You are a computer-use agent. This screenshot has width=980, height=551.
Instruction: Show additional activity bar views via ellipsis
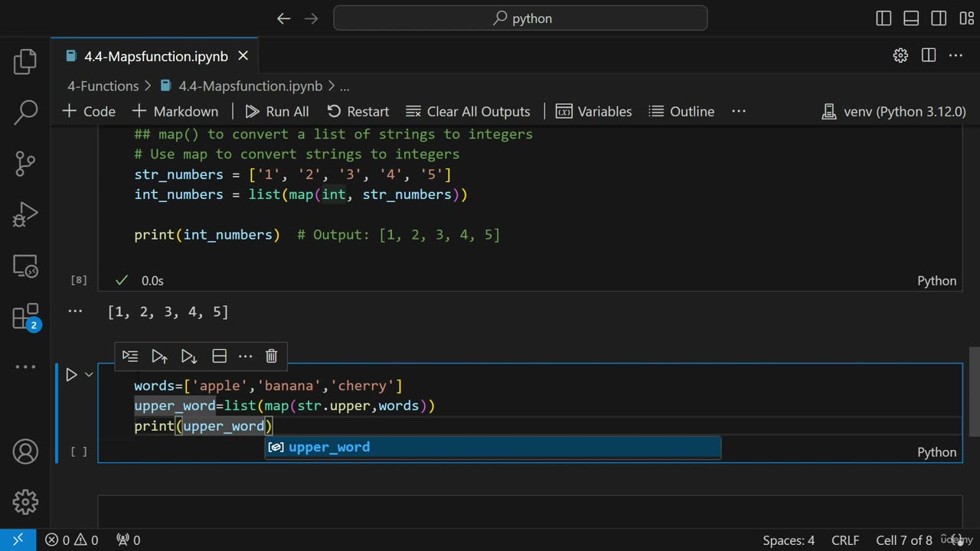pyautogui.click(x=25, y=367)
